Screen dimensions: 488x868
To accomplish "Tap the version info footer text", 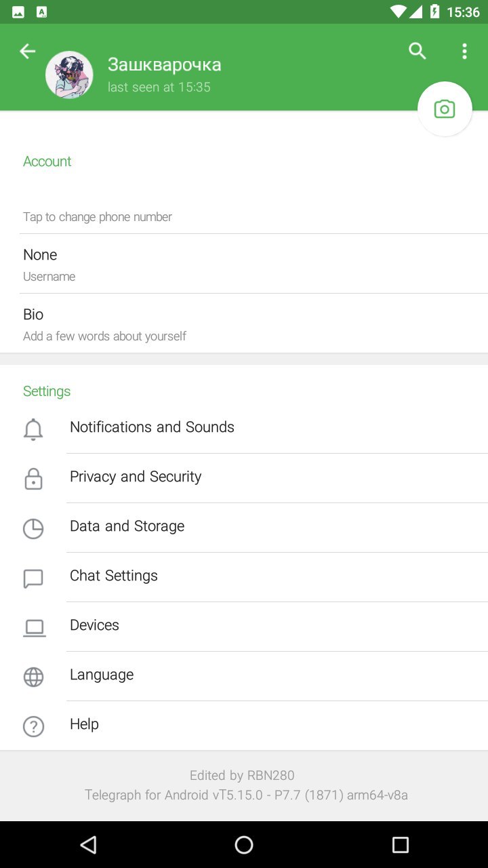I will pyautogui.click(x=245, y=795).
